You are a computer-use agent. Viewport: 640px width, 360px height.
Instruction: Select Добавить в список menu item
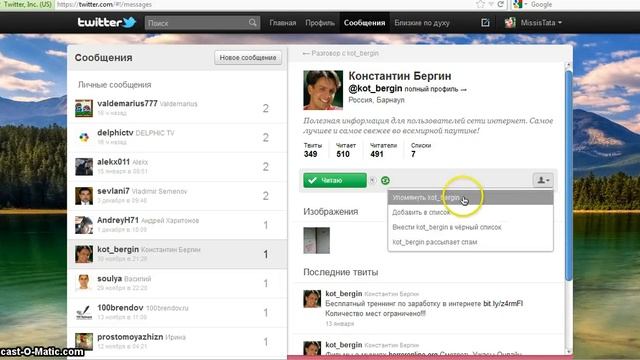point(470,212)
